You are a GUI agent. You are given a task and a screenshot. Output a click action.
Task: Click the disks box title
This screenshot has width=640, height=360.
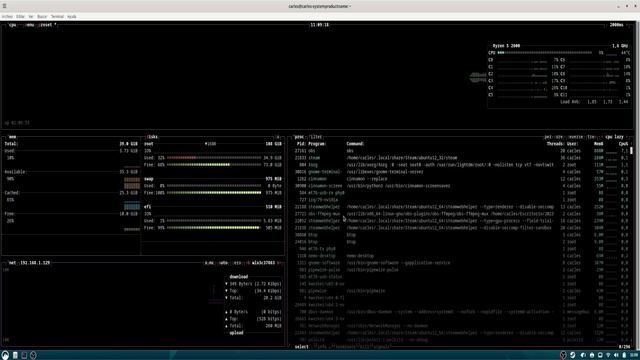(152, 137)
